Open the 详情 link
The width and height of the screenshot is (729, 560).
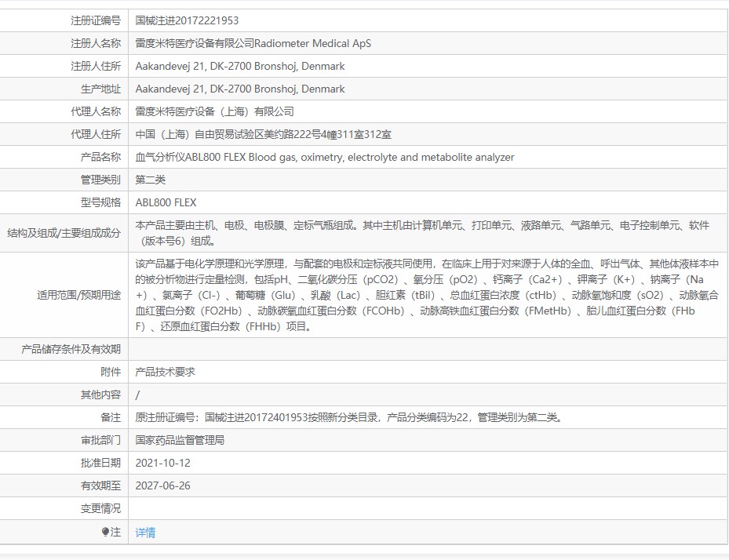[x=145, y=532]
